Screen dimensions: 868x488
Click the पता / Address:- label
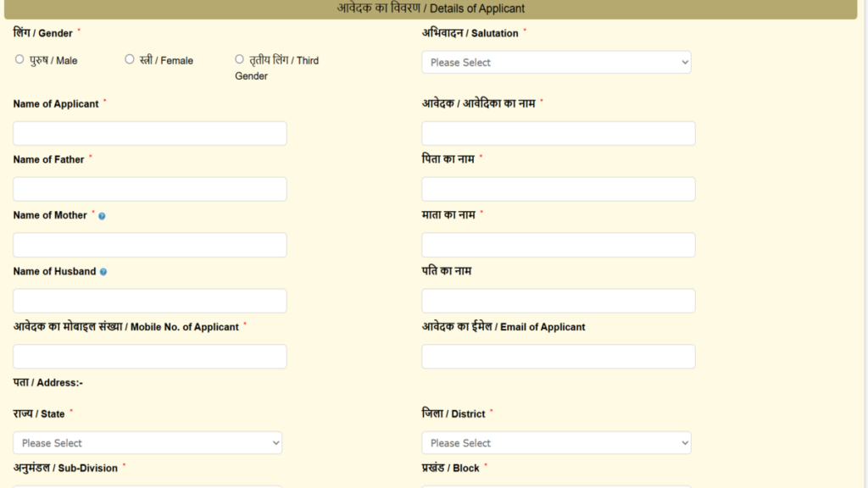48,383
